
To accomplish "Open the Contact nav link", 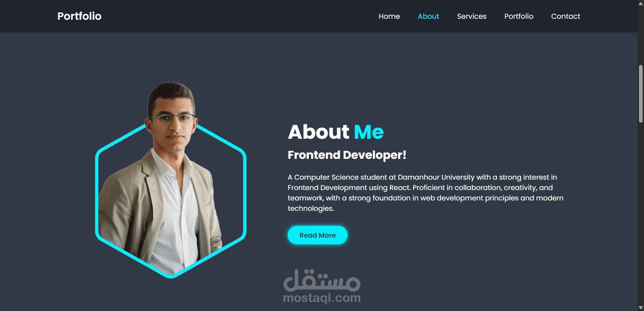I will (566, 16).
